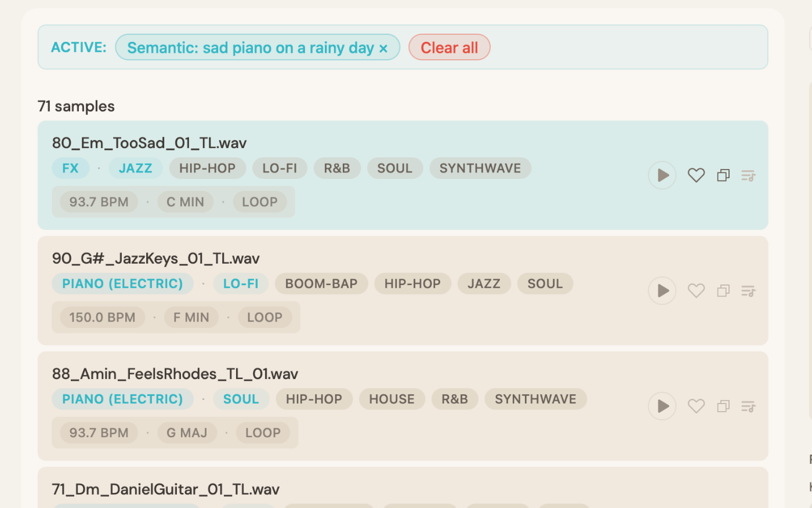Favorite the 88_Amin_FeelsRhodes sample

(x=696, y=406)
